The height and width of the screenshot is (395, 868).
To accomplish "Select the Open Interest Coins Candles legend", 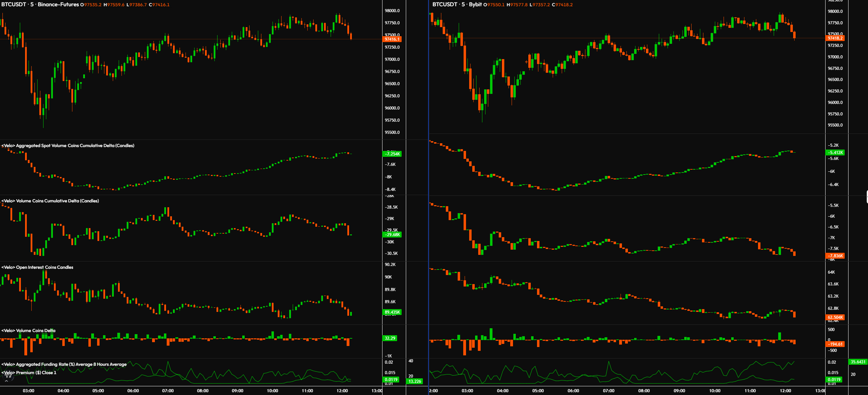I will click(x=37, y=267).
